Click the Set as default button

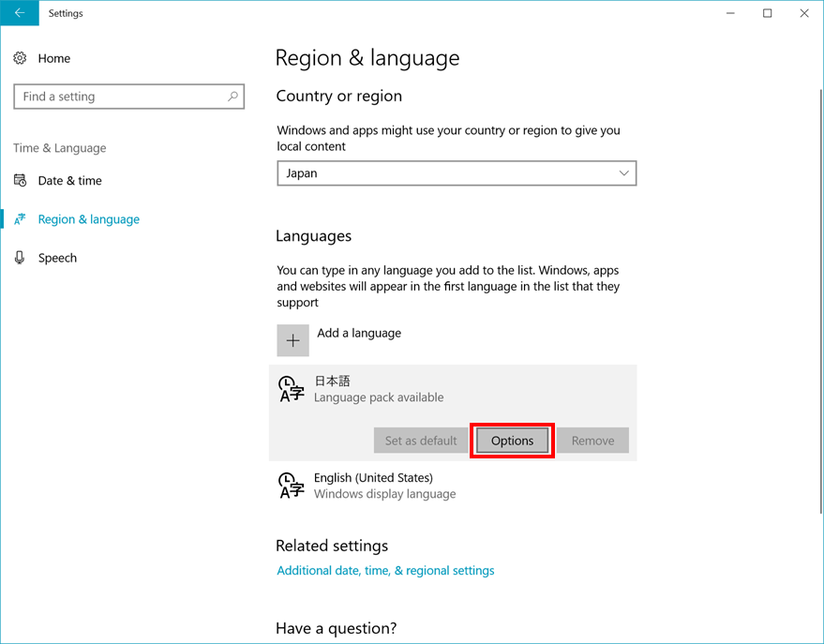point(421,441)
